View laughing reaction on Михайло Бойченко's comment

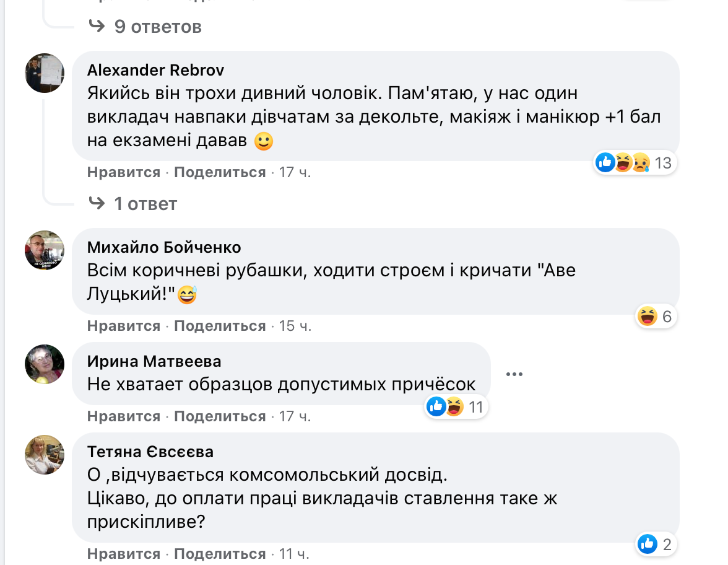[655, 317]
